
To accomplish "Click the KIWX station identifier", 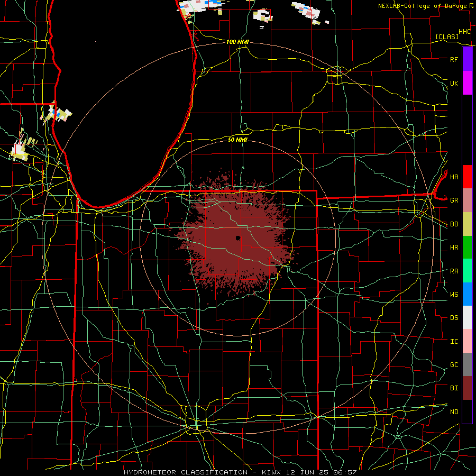I will (272, 472).
